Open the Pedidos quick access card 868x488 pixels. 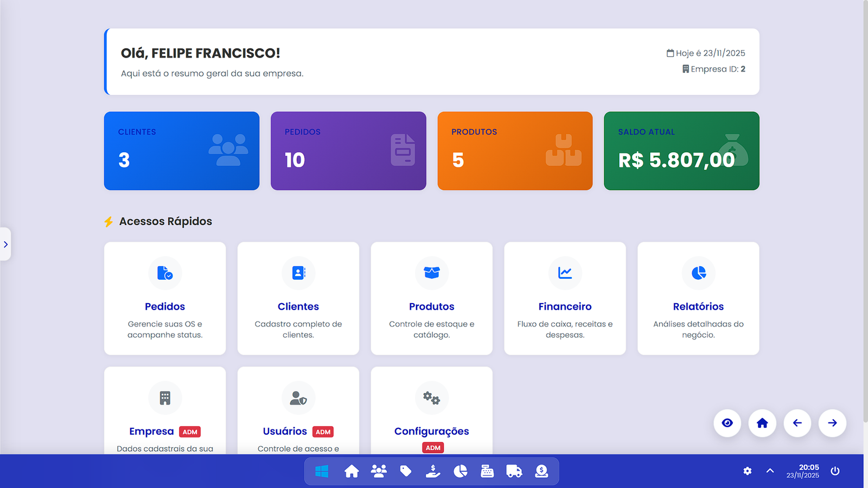point(165,298)
